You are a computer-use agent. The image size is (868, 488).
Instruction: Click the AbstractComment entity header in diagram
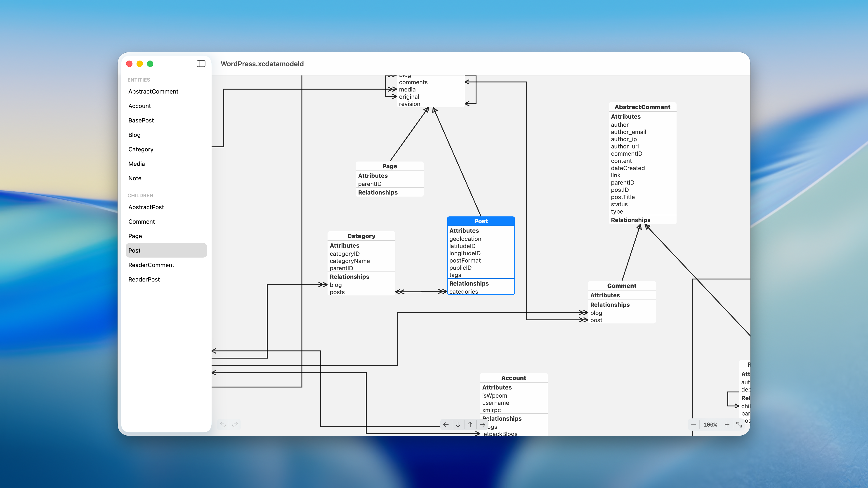click(x=642, y=107)
